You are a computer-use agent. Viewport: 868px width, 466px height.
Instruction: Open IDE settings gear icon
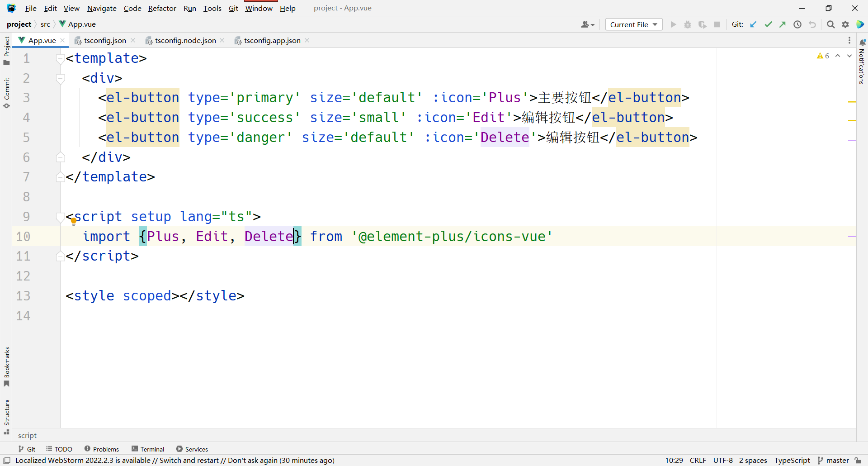tap(845, 24)
